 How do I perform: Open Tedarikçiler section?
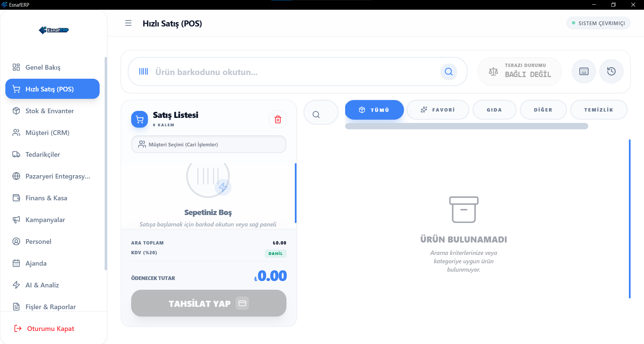click(52, 154)
